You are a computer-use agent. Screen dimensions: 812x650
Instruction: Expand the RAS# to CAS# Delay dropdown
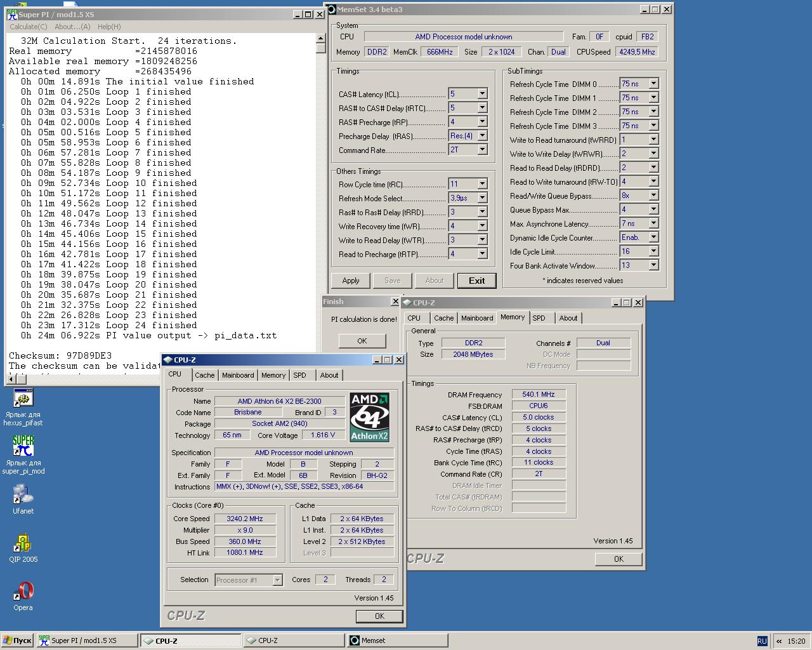pyautogui.click(x=482, y=108)
